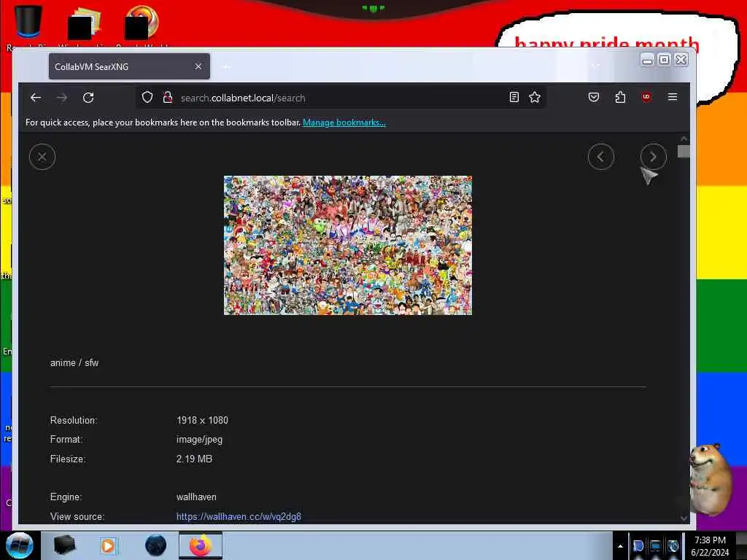Screen dimensions: 747x560
Task: Show hidden system tray icons
Action: 620,546
